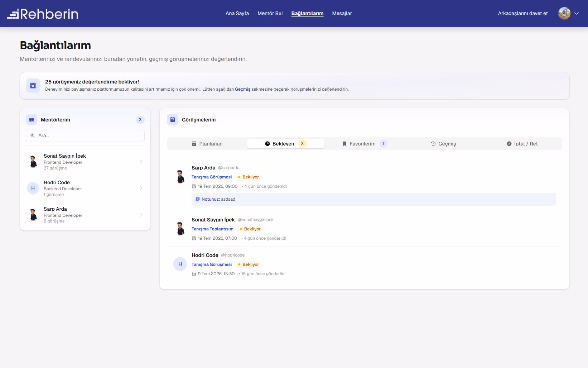Viewport: 588px width, 368px height.
Task: Click the Mentörlerim people icon
Action: pyautogui.click(x=32, y=120)
